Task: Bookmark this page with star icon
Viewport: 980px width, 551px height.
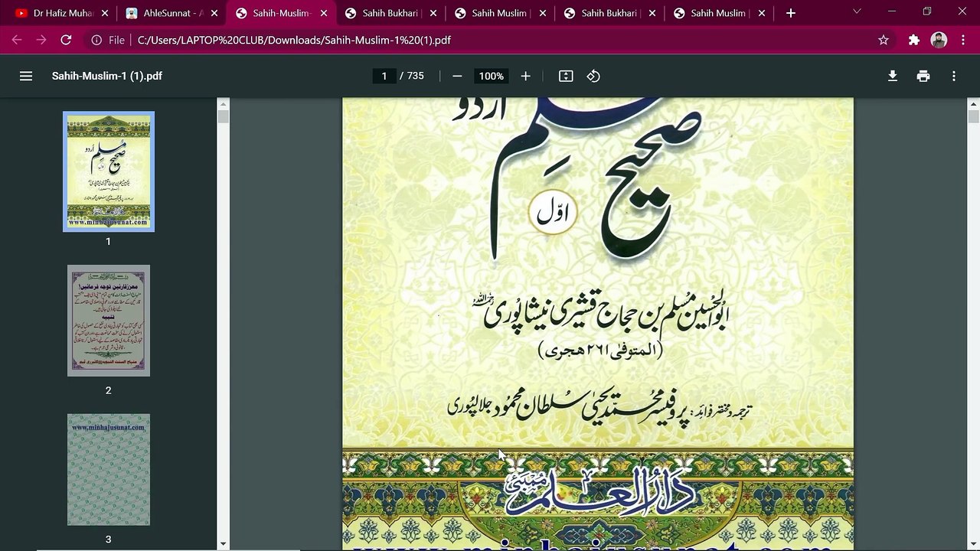Action: 884,40
